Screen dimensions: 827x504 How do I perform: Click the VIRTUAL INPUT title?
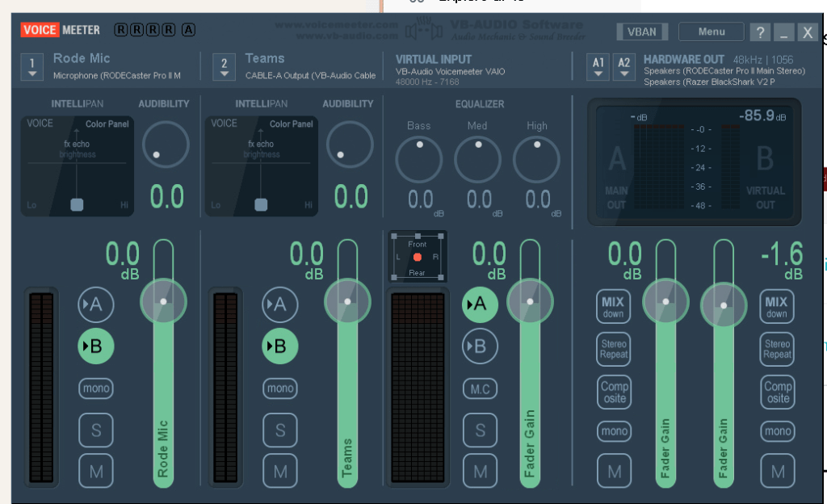[x=434, y=60]
